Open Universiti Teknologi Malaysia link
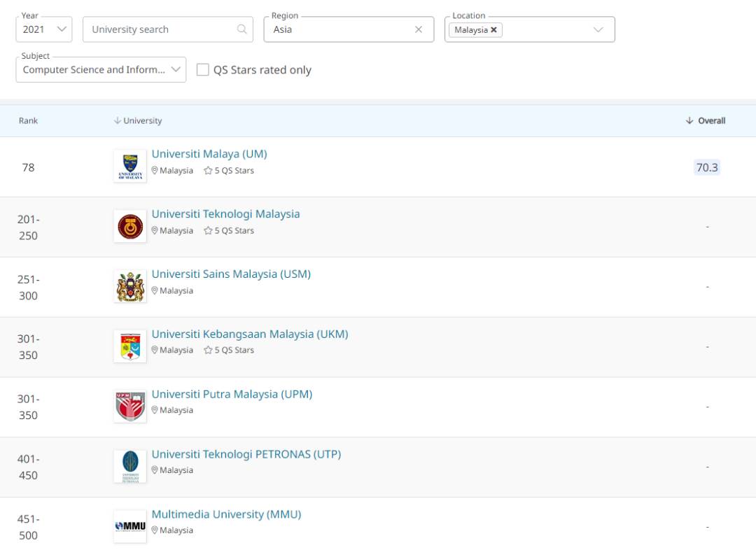Image resolution: width=756 pixels, height=557 pixels. (225, 214)
